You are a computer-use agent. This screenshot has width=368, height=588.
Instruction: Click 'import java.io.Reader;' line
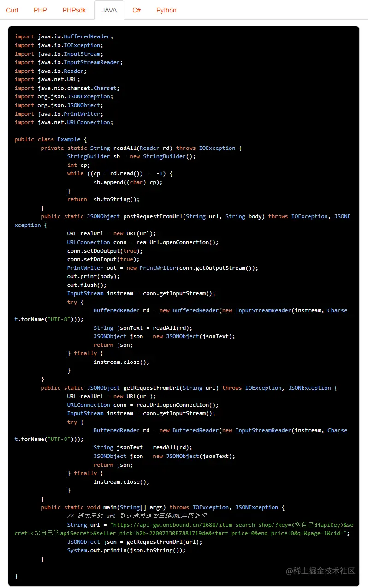click(51, 71)
